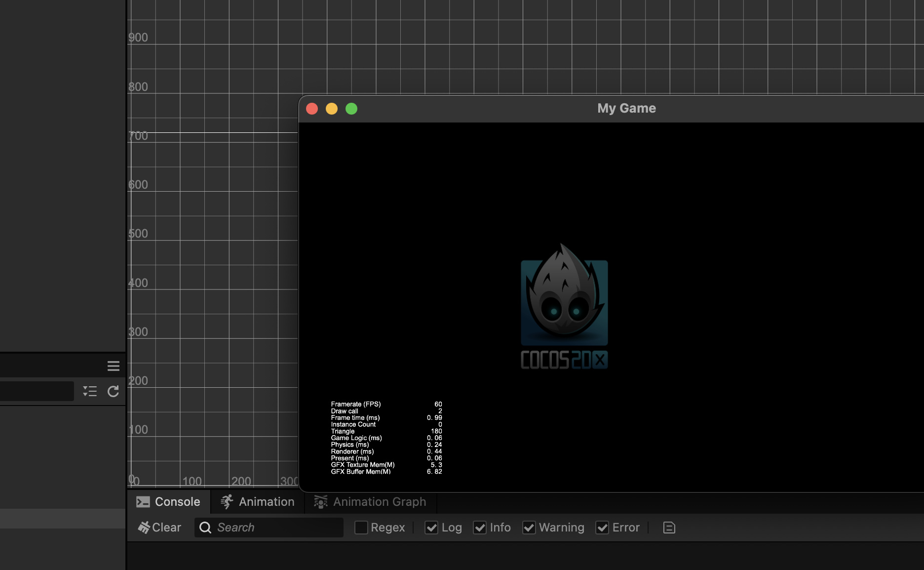Click the Cocos2d-x logo in game
The width and height of the screenshot is (924, 570).
pos(564,306)
